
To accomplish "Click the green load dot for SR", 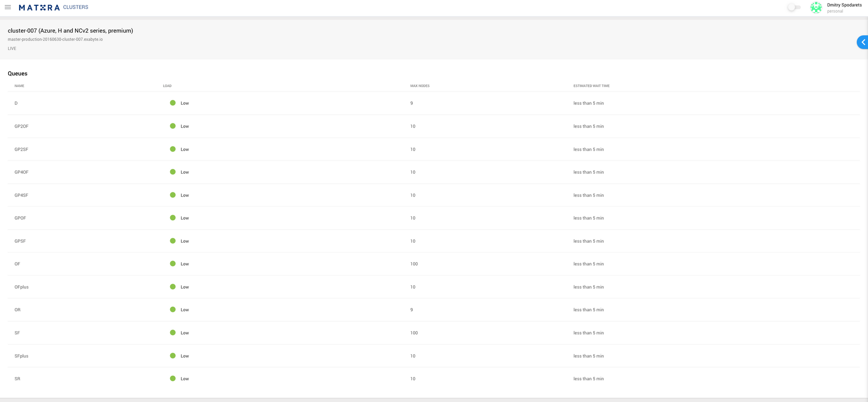I will [x=173, y=379].
